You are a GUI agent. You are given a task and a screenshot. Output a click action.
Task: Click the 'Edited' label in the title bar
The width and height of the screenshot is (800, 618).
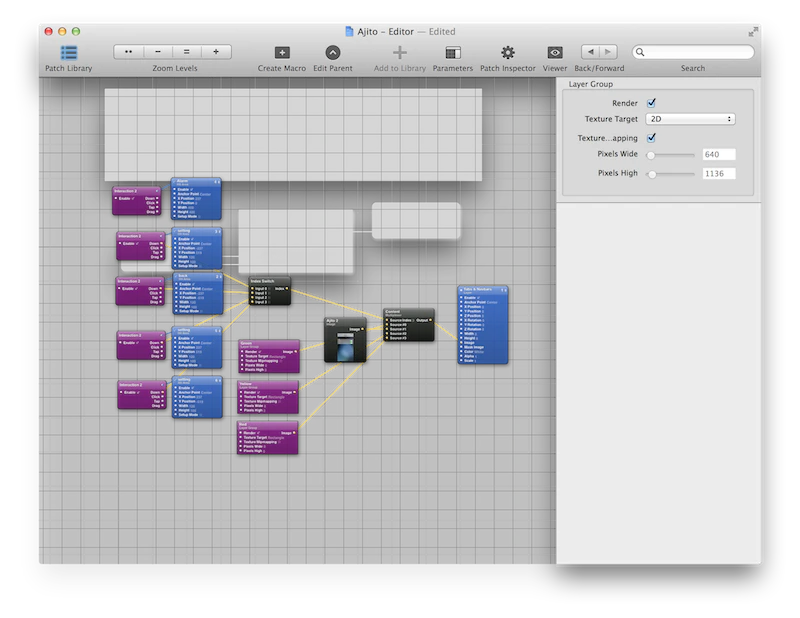click(x=442, y=32)
